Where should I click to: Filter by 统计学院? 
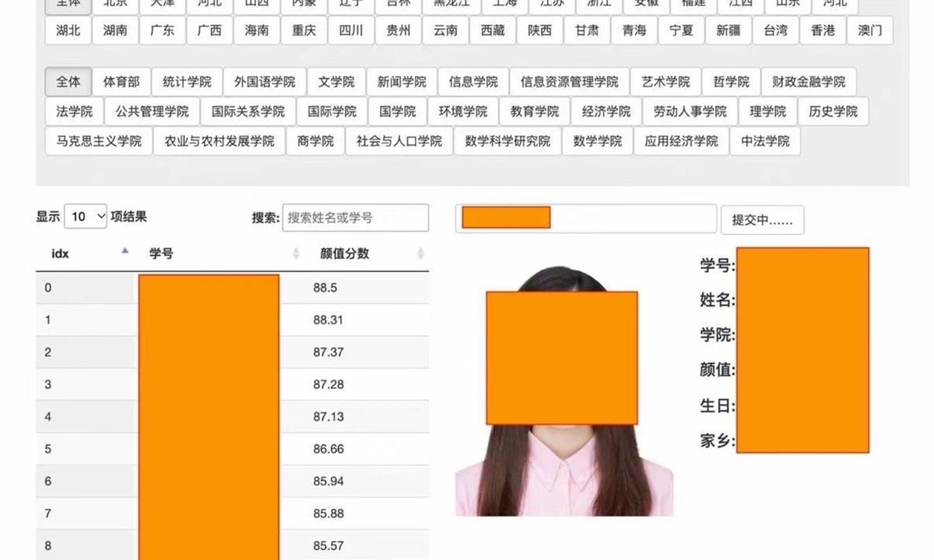[187, 82]
